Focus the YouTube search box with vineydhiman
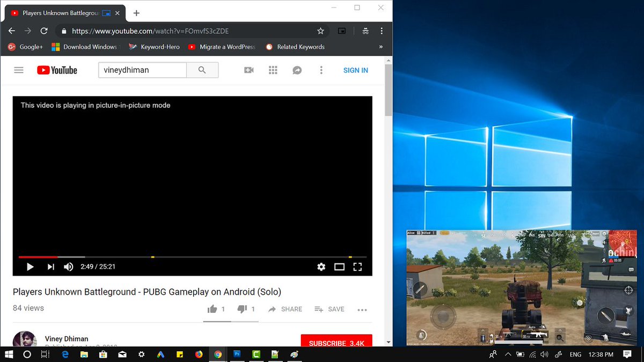644x362 pixels. (142, 70)
